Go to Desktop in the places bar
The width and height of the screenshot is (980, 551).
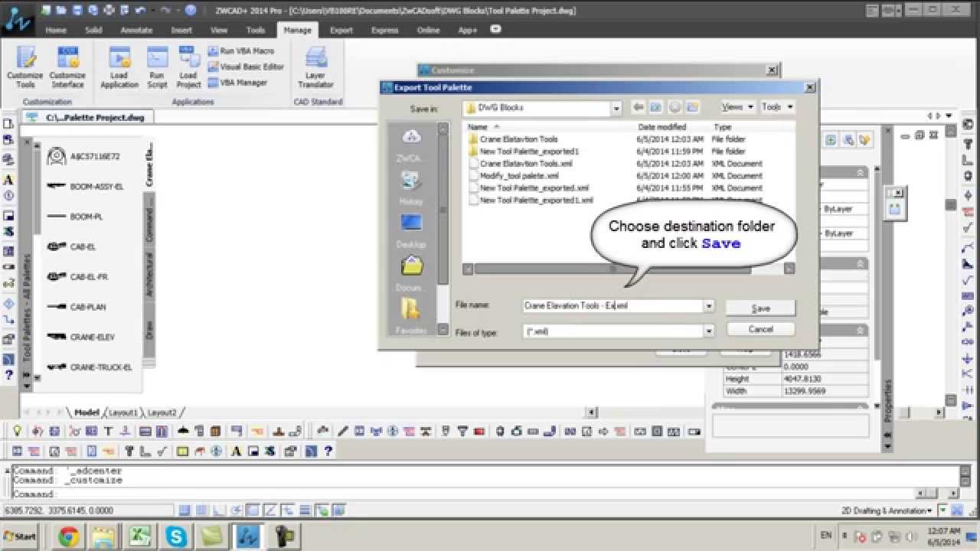pyautogui.click(x=411, y=230)
